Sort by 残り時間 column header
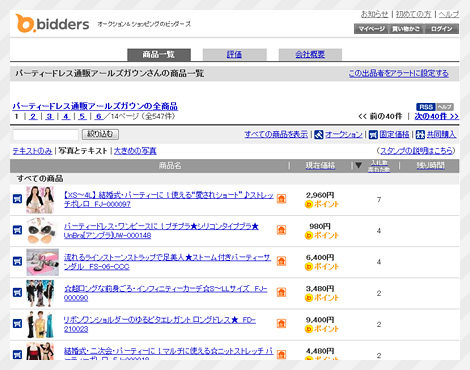 point(430,166)
